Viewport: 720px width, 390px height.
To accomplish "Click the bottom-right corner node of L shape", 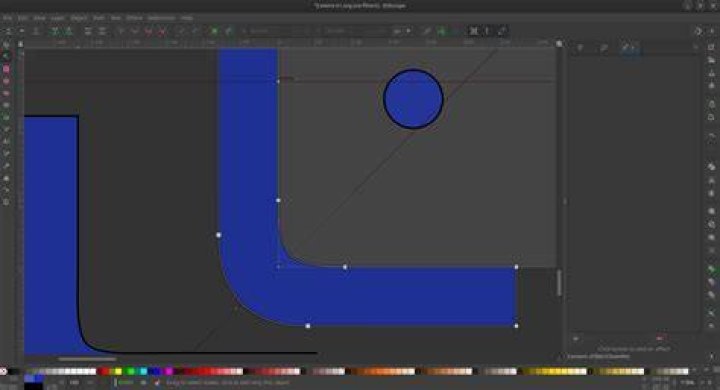I will (517, 326).
